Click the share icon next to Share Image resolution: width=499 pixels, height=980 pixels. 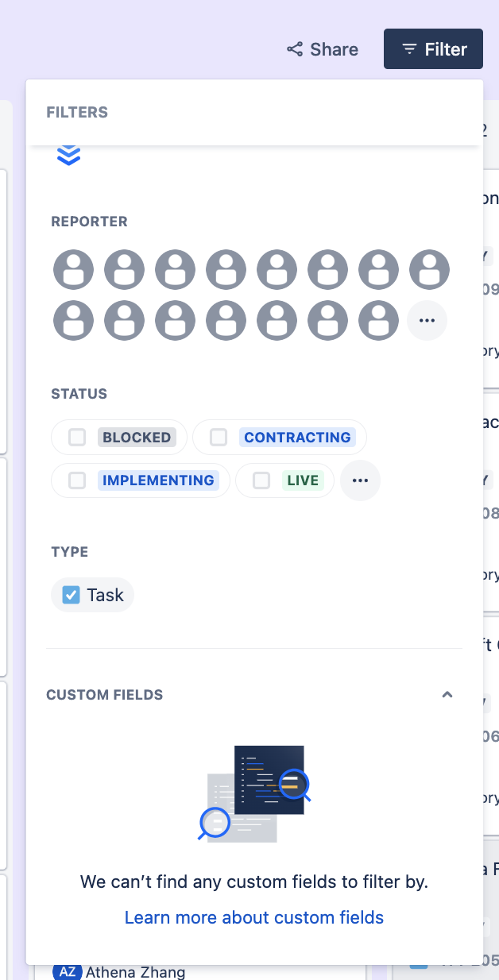click(295, 49)
